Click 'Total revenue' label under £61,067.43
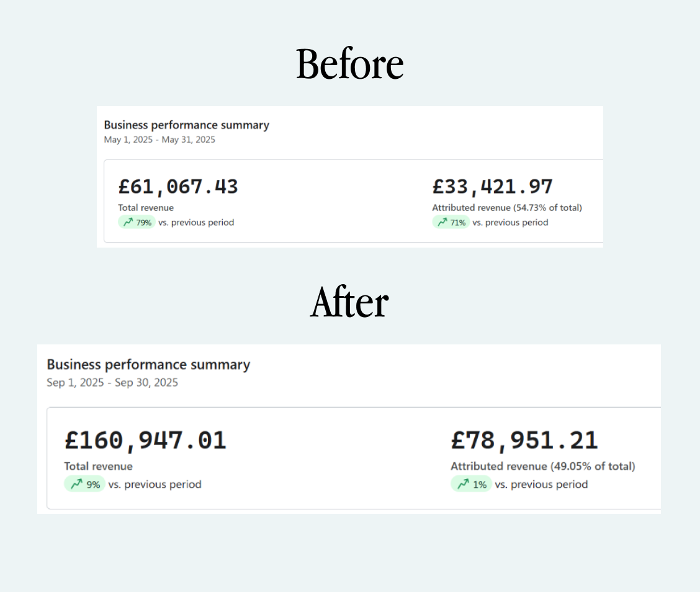The height and width of the screenshot is (592, 700). [146, 208]
